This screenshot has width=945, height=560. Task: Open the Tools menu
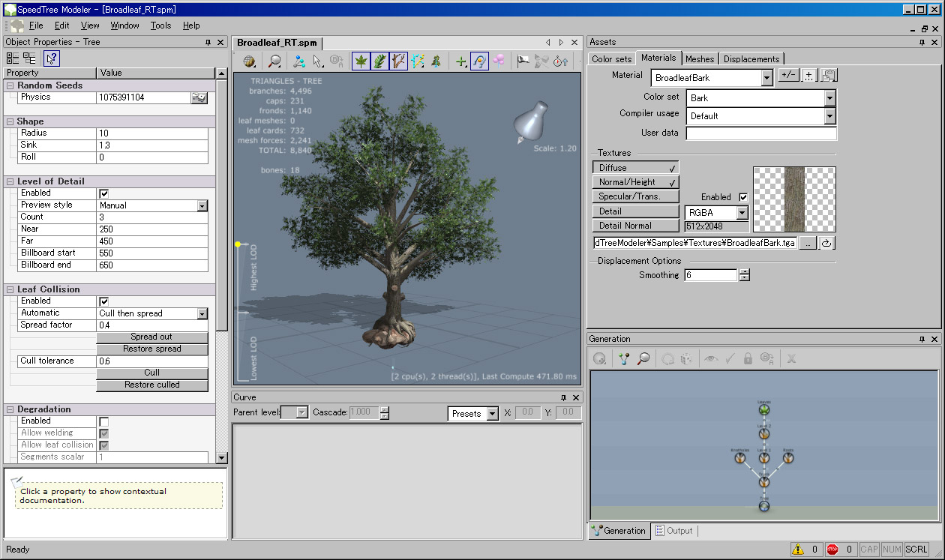(160, 25)
